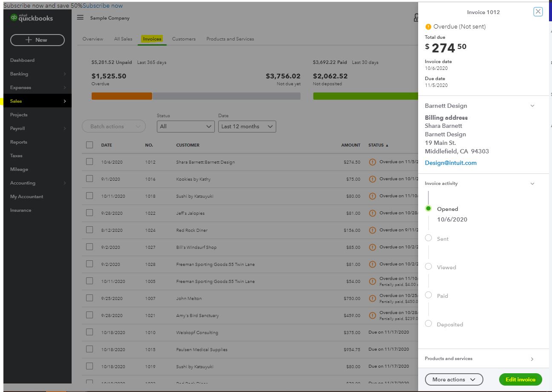Click the Design@intuit.com email link

tap(451, 163)
